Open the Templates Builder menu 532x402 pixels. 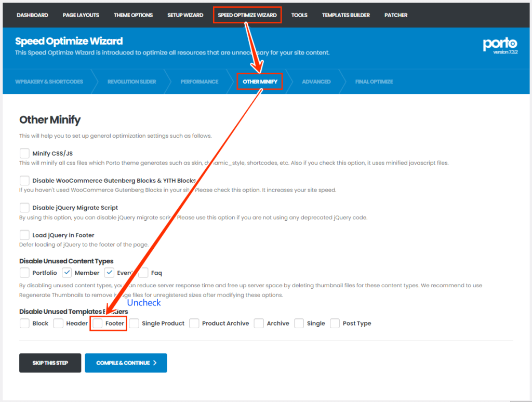coord(345,15)
